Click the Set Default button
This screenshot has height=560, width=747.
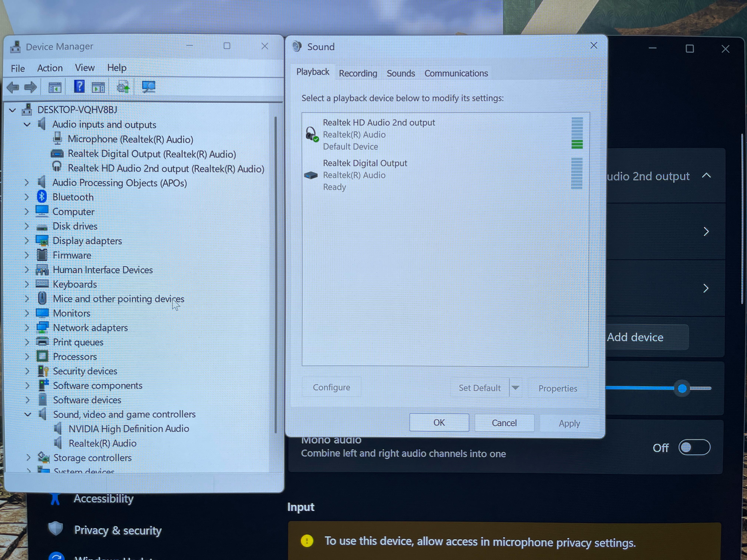(479, 388)
